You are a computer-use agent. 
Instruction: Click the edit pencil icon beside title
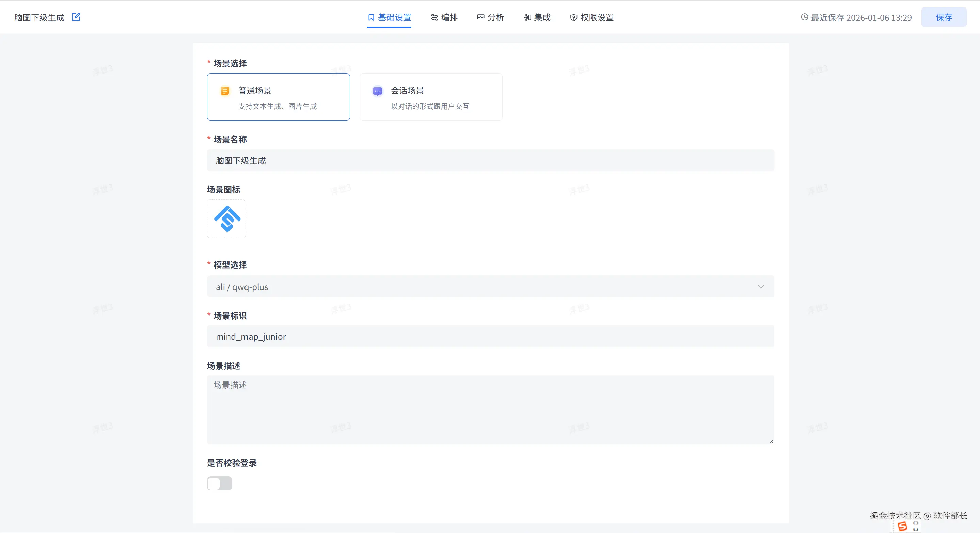[x=76, y=17]
